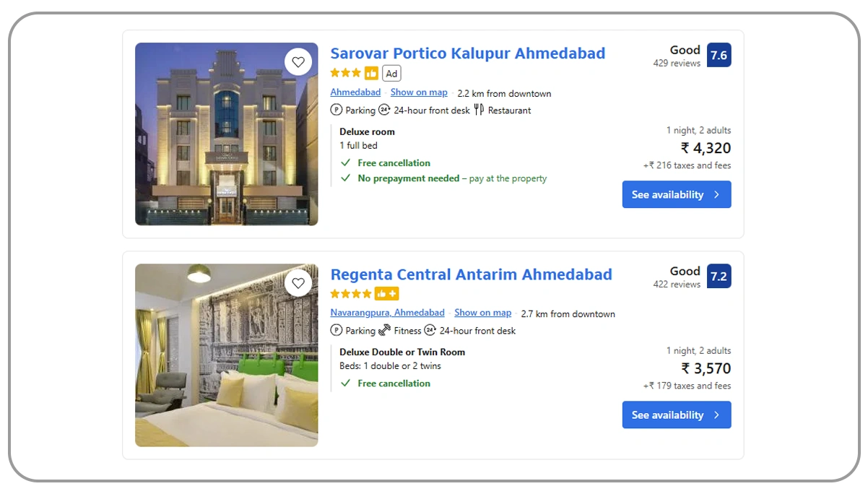The height and width of the screenshot is (494, 868).
Task: Click the Parking icon under Sarovar Portico
Action: (336, 110)
